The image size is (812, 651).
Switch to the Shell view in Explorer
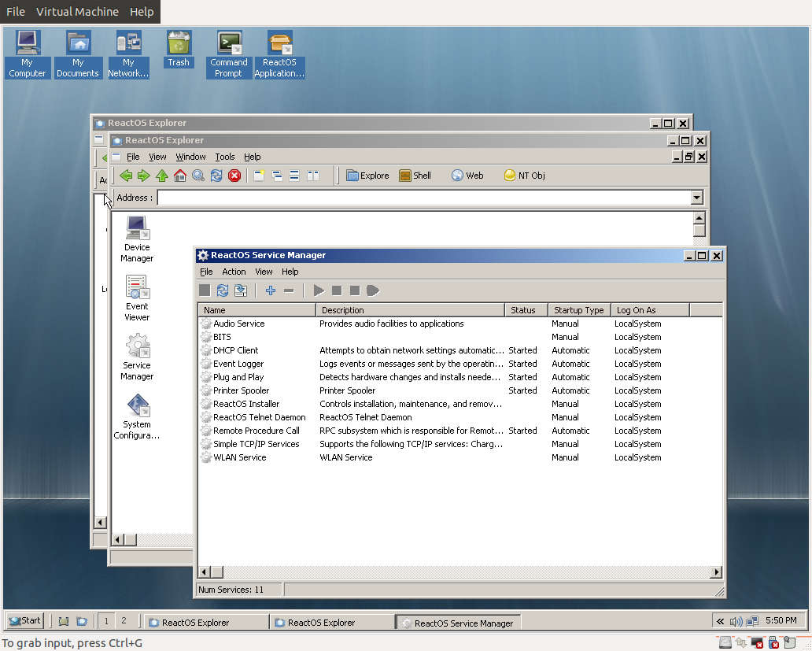coord(415,175)
